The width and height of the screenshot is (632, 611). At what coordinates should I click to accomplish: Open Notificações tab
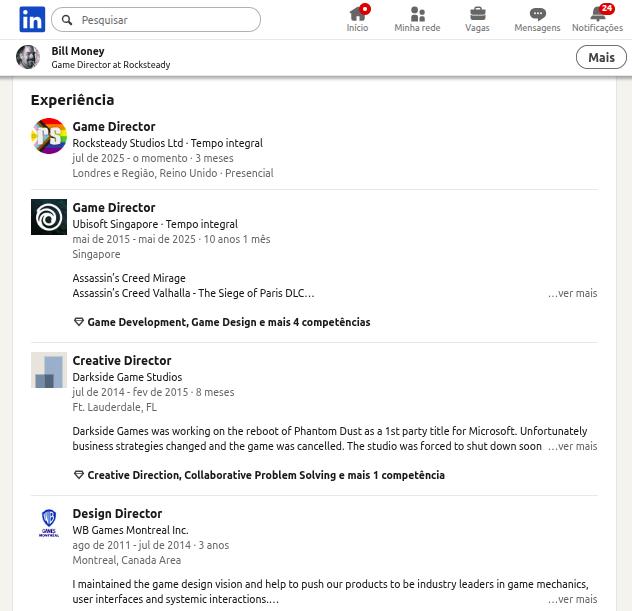tap(597, 19)
